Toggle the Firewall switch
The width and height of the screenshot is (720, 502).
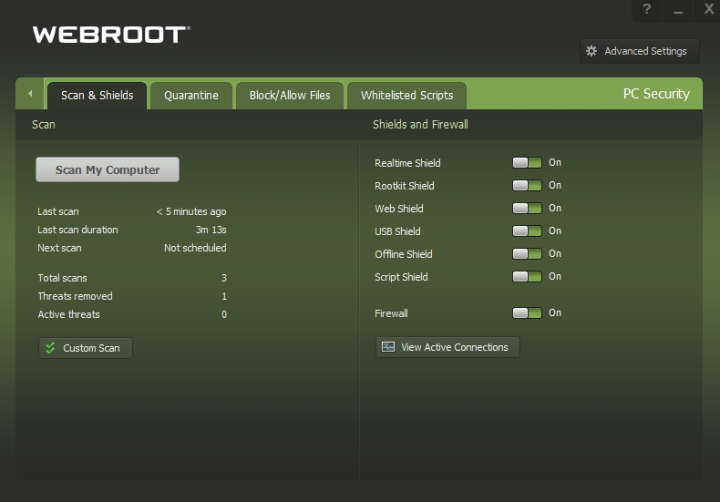click(x=527, y=313)
